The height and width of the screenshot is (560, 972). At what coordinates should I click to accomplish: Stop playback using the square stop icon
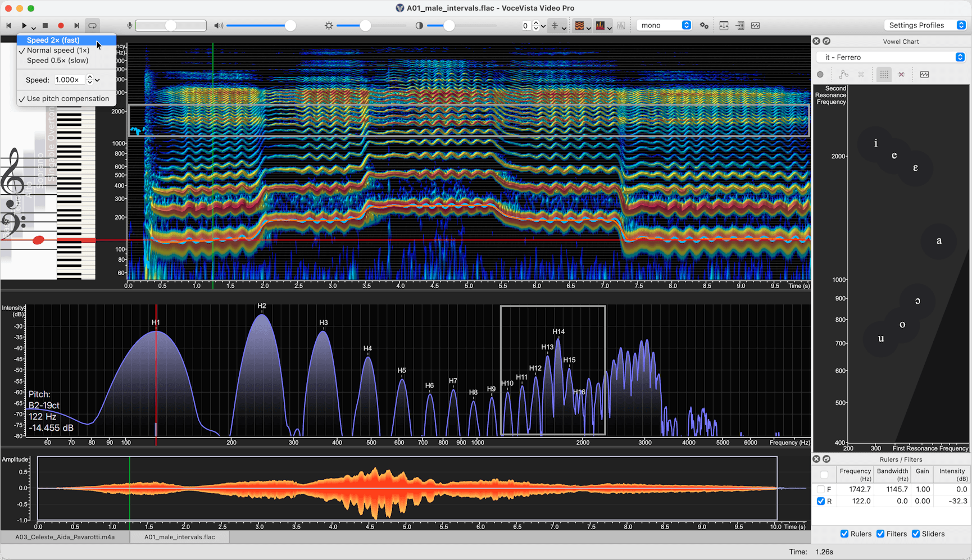[46, 26]
